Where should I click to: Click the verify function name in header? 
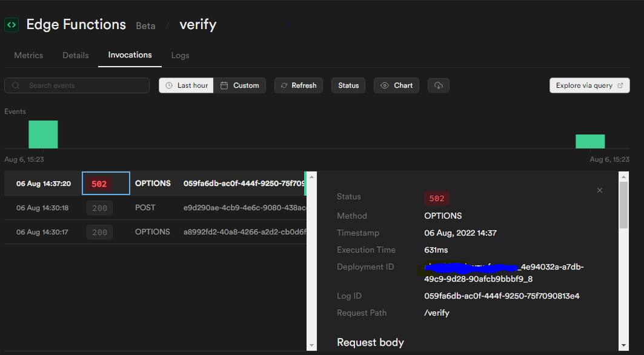[x=198, y=25]
